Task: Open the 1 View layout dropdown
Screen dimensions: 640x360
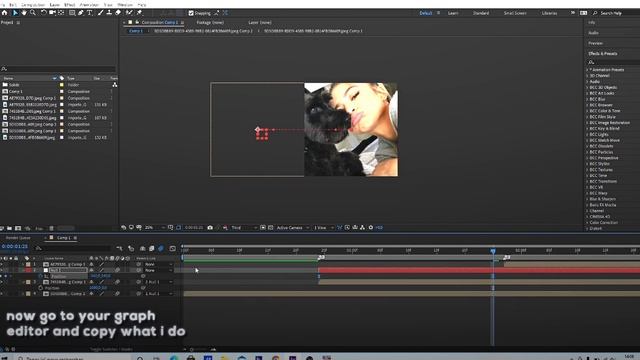Action: pyautogui.click(x=324, y=228)
